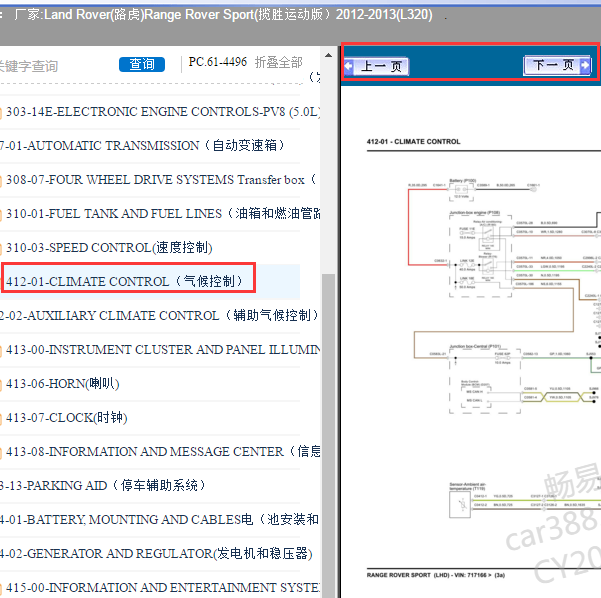
Task: Click the 查询 search button
Action: 142,64
